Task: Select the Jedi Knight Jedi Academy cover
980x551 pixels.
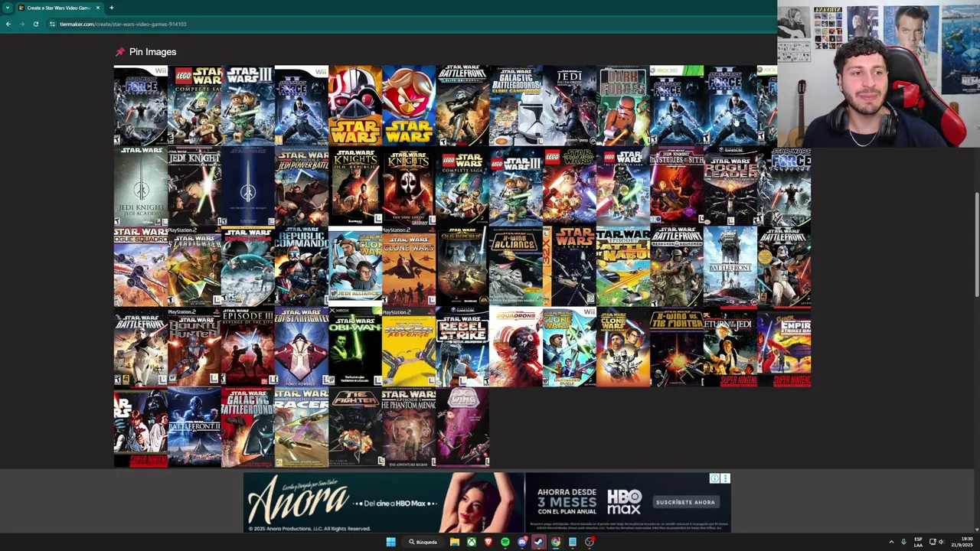Action: 141,186
